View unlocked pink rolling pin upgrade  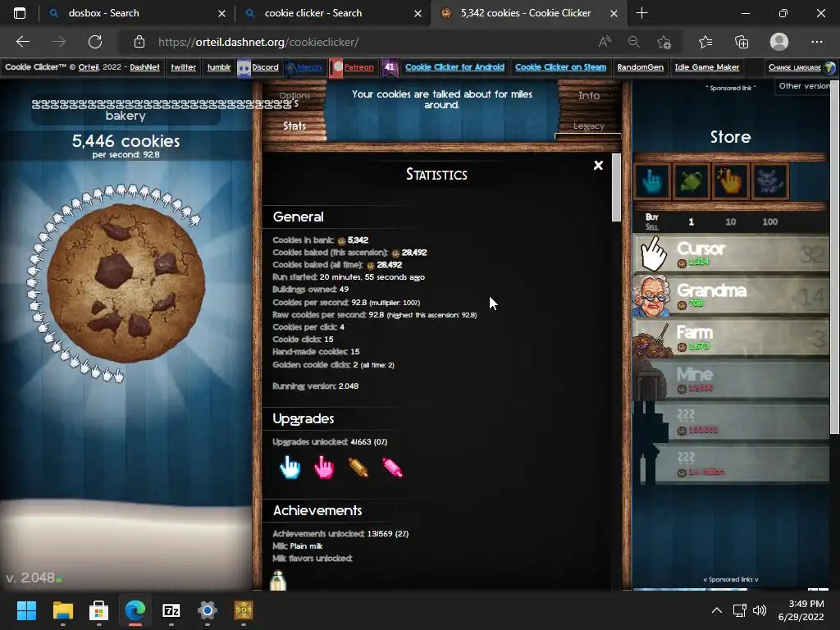tap(392, 467)
